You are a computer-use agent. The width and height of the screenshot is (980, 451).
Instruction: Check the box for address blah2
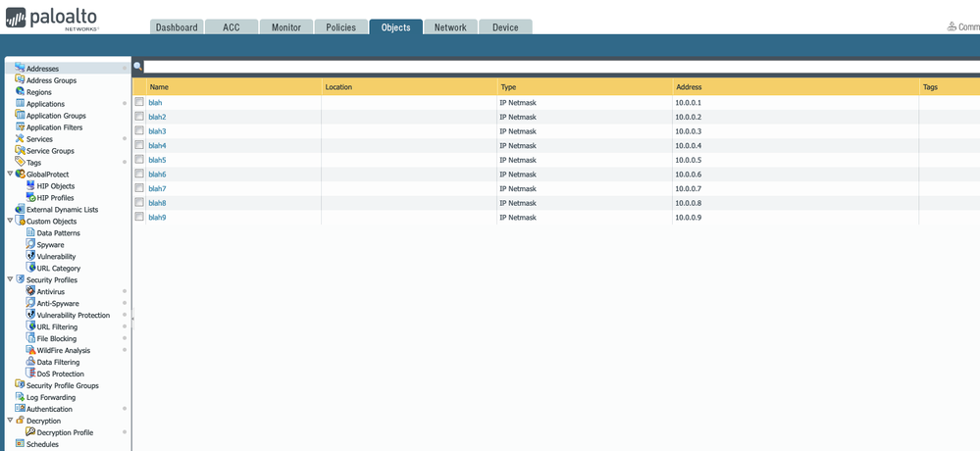[x=139, y=117]
